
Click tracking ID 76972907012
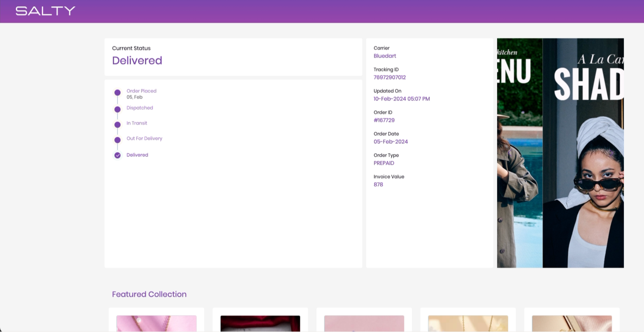tap(390, 77)
